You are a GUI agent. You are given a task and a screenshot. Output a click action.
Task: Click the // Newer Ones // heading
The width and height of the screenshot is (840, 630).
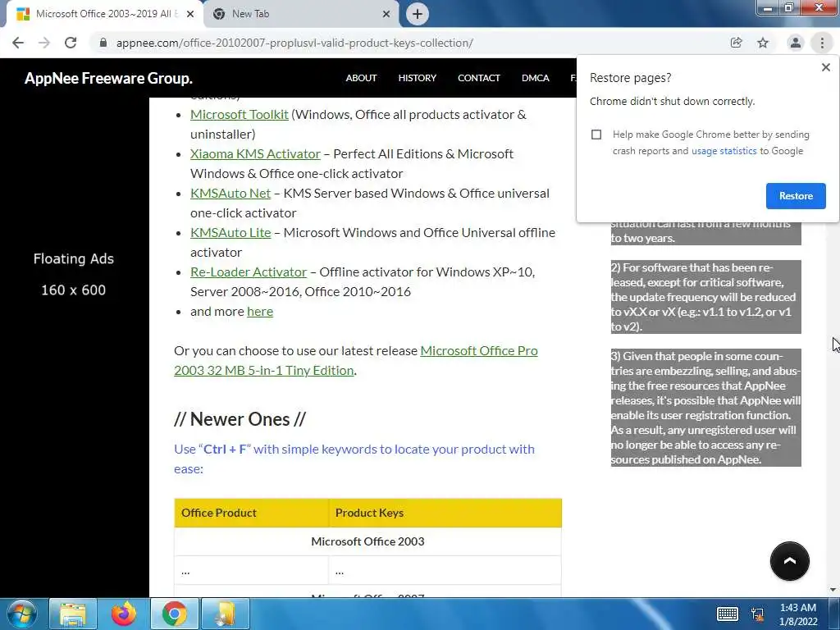240,419
